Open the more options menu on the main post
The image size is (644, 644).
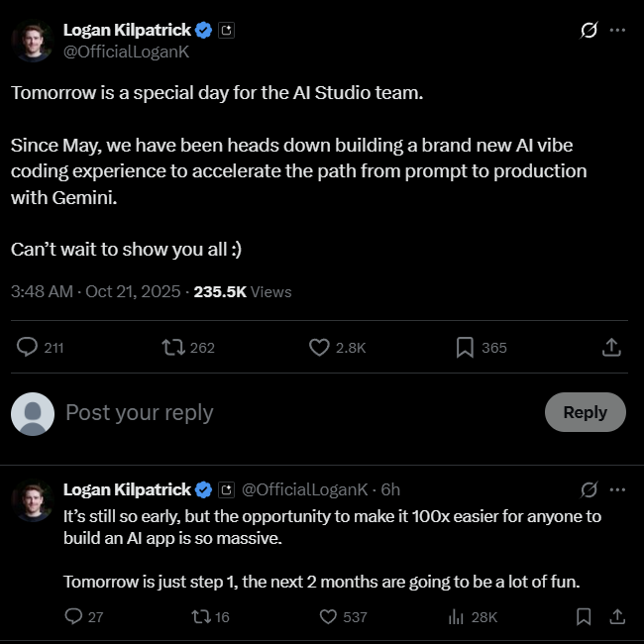(617, 31)
